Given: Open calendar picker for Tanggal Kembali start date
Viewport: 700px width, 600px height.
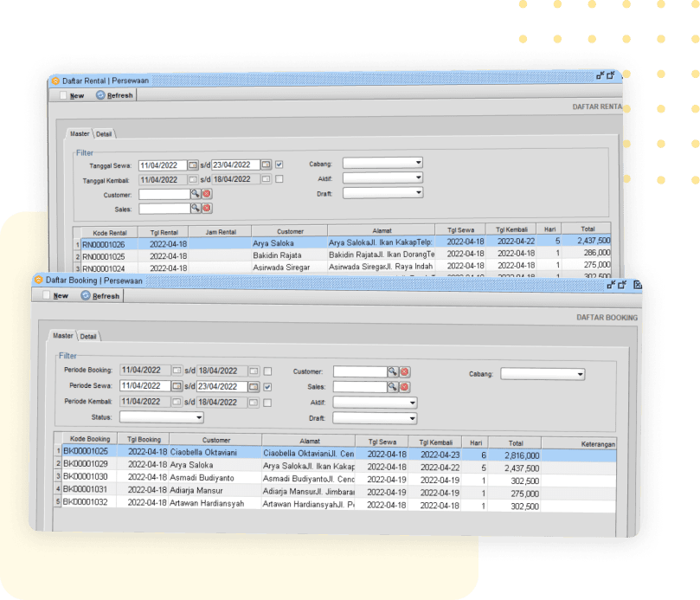Looking at the screenshot, I should [x=192, y=179].
